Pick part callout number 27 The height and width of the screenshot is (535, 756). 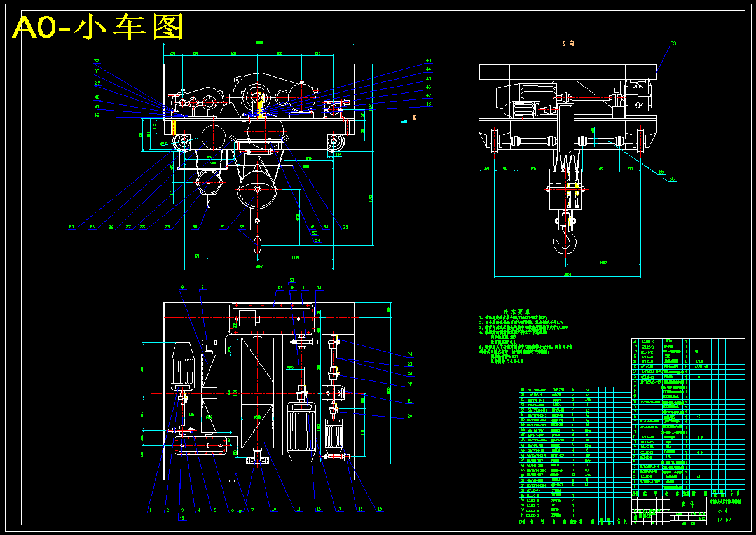coord(128,226)
